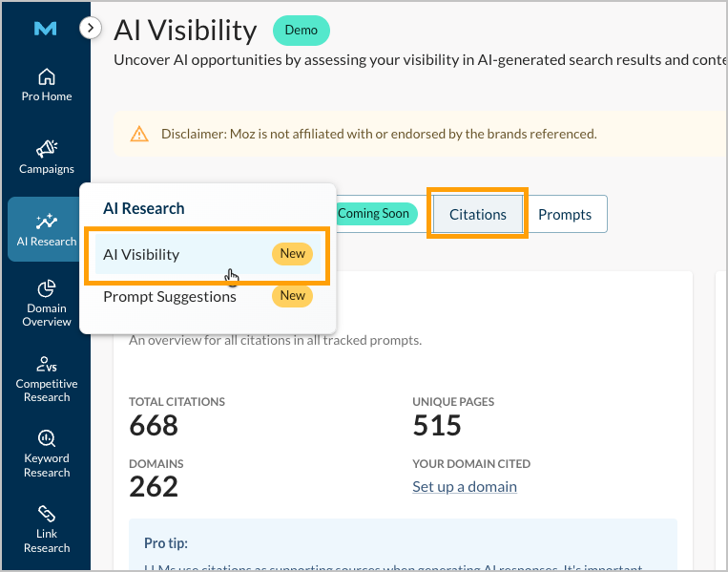Screen dimensions: 728x572
Task: Open Keyword Research from the sidebar
Action: pyautogui.click(x=47, y=454)
